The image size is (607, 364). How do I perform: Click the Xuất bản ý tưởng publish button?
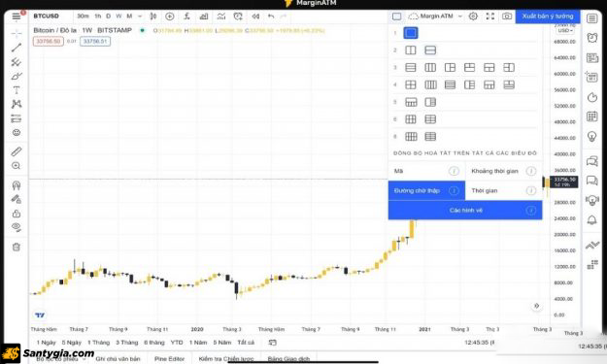[548, 17]
